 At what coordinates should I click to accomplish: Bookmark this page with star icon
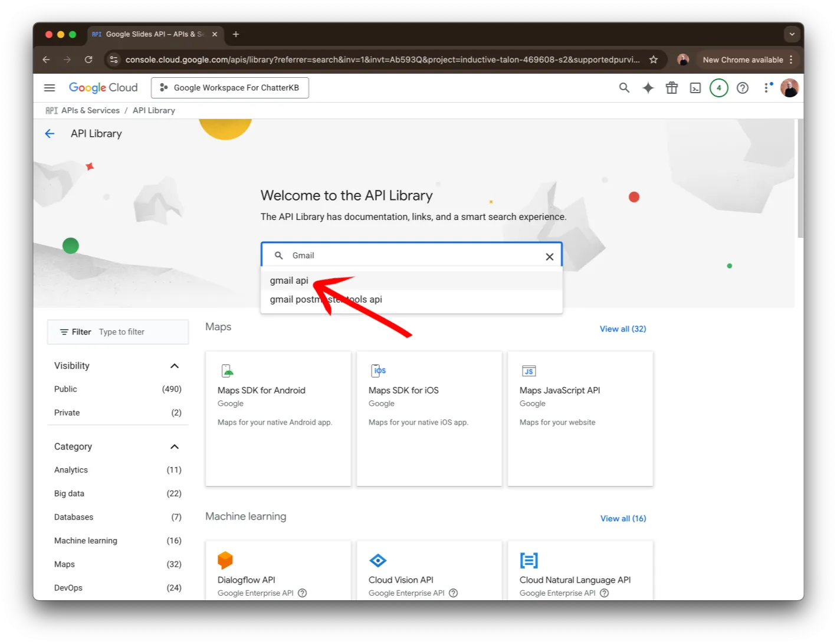tap(654, 60)
